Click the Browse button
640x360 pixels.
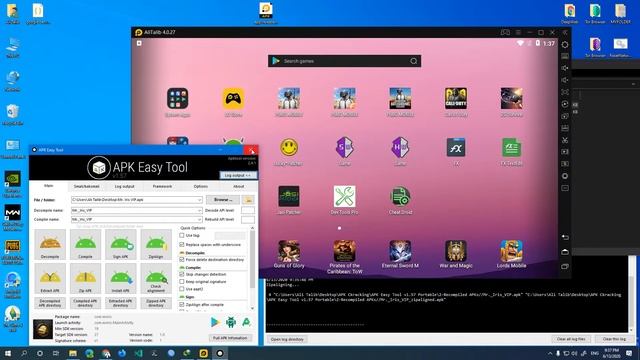coord(223,200)
